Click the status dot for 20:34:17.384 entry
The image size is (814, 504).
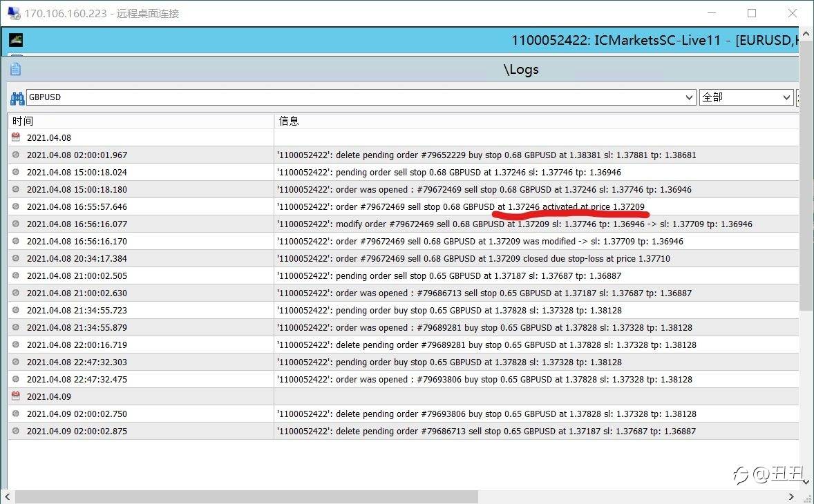coord(16,258)
